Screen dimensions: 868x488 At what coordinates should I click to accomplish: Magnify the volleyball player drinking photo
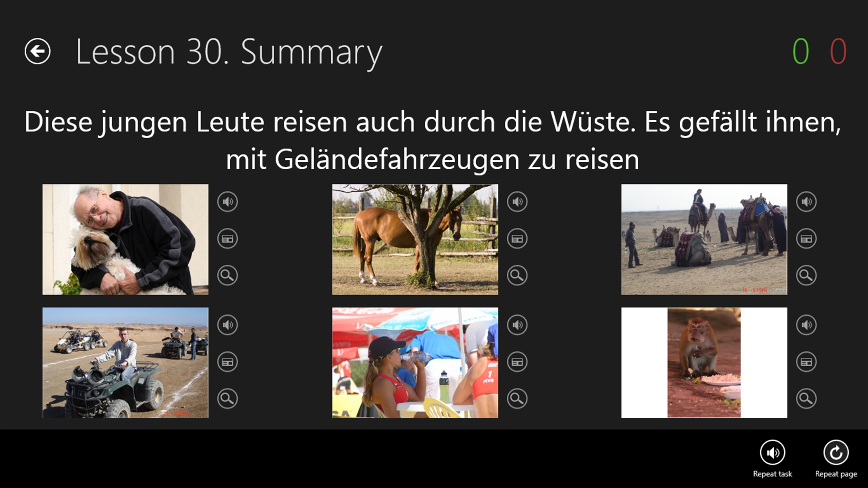[x=517, y=399]
